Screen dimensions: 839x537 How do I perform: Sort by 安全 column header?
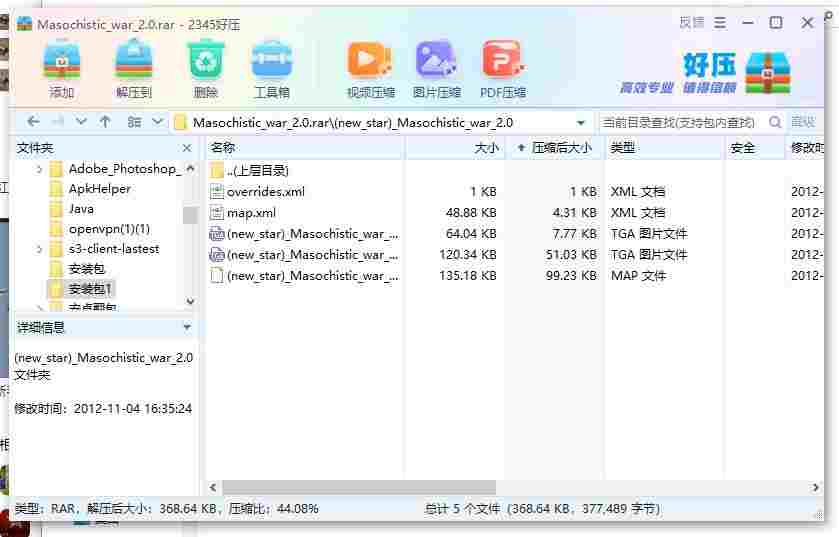point(754,148)
